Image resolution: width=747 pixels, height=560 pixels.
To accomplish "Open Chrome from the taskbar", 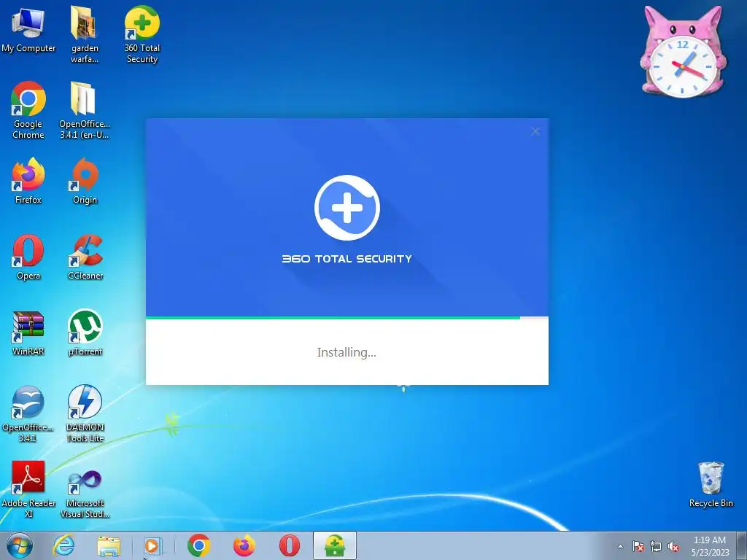I will point(198,545).
